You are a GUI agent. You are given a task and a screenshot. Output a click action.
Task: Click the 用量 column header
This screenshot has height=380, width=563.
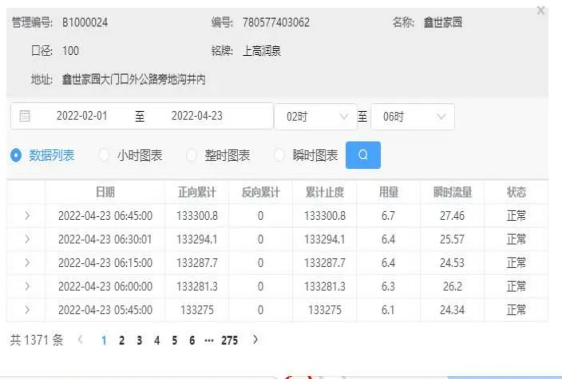(388, 192)
